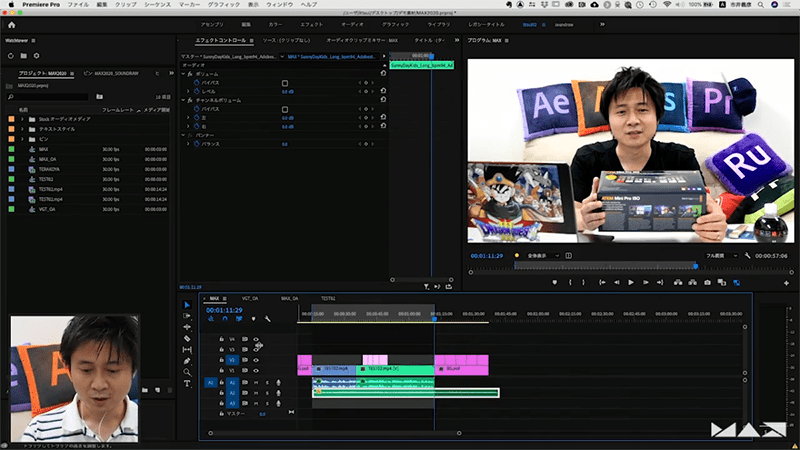Open Program monitor settings wrench
Image resolution: width=800 pixels, height=450 pixels.
pyautogui.click(x=747, y=256)
